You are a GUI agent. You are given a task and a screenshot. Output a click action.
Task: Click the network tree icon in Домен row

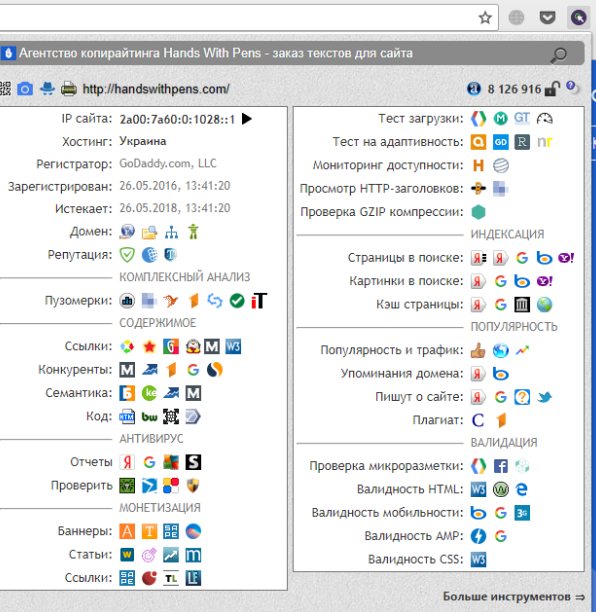click(171, 232)
